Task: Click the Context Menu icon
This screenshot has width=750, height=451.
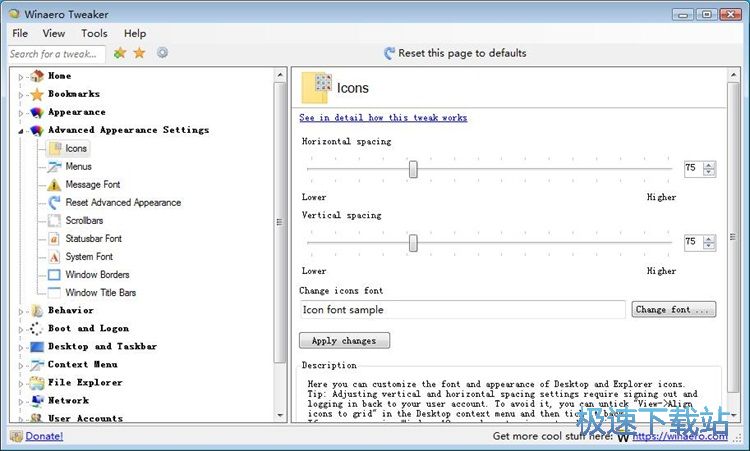Action: tap(37, 365)
